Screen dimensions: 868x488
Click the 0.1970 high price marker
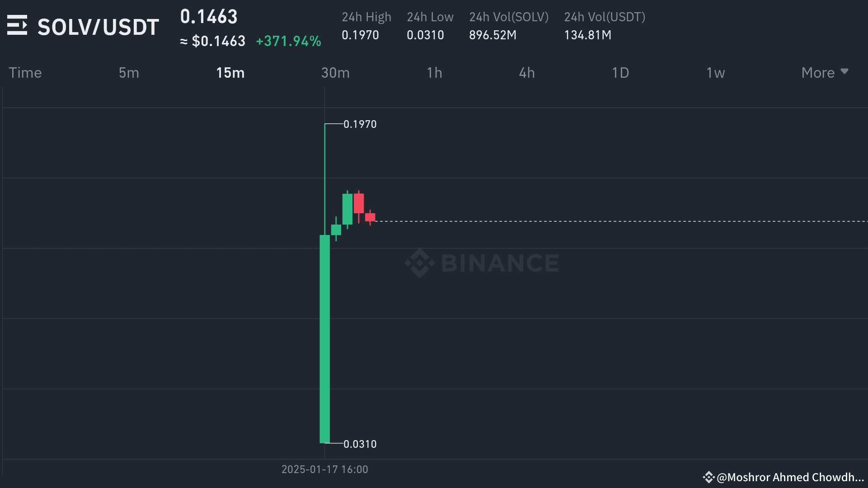360,124
